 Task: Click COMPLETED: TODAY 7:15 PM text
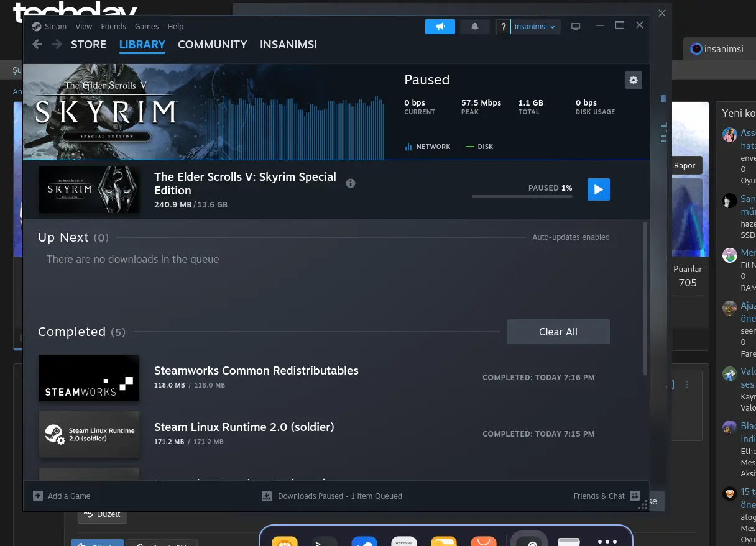[x=538, y=434]
